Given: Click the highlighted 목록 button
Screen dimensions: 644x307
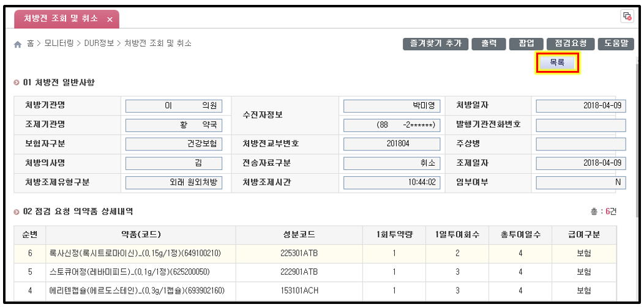Looking at the screenshot, I should tap(557, 63).
